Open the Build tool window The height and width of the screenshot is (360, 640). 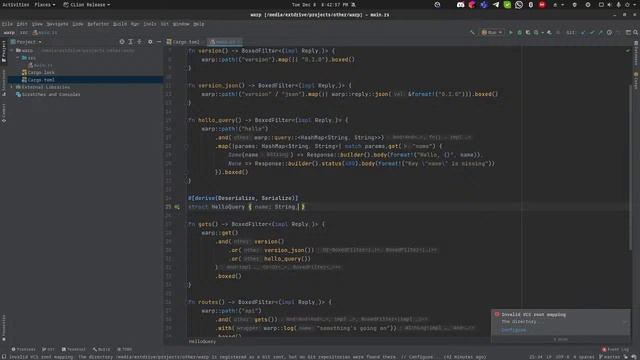[101, 349]
